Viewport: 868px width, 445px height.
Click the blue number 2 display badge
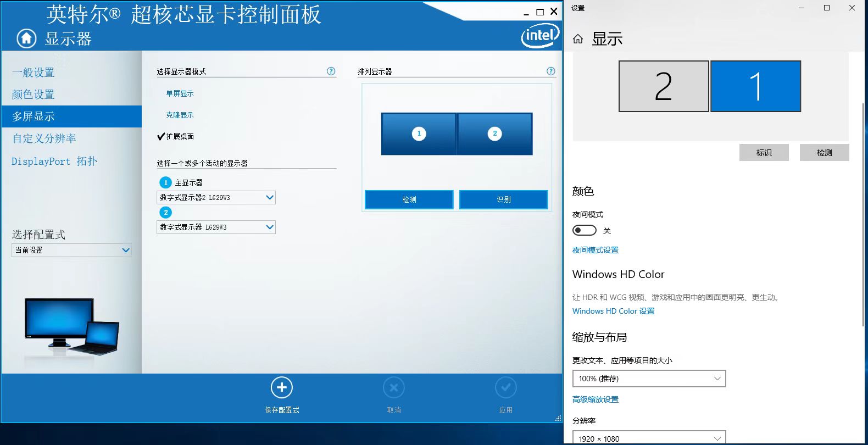pyautogui.click(x=165, y=212)
